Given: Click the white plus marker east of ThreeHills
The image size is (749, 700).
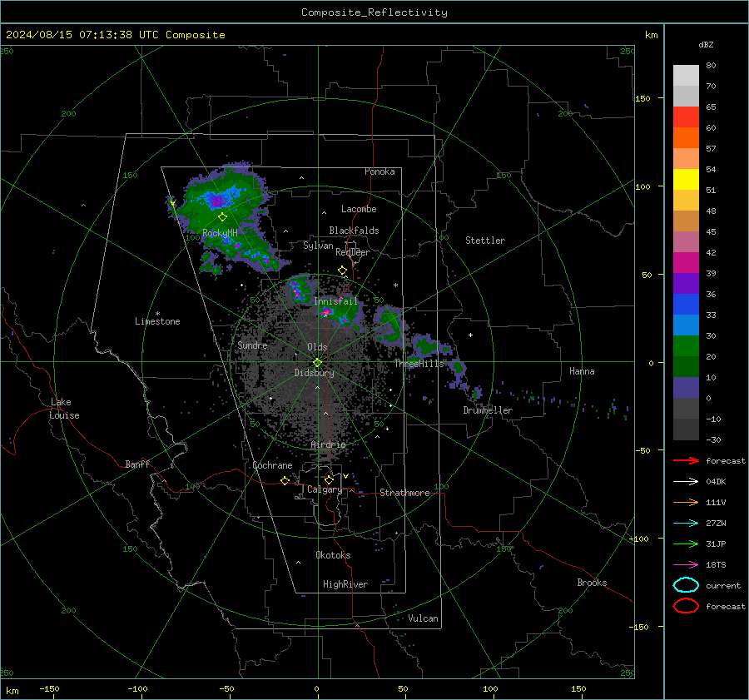Looking at the screenshot, I should 470,335.
